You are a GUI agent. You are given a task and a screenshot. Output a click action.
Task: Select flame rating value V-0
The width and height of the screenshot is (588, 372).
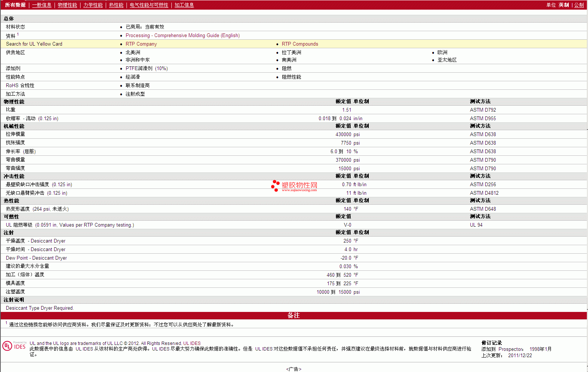pos(347,225)
